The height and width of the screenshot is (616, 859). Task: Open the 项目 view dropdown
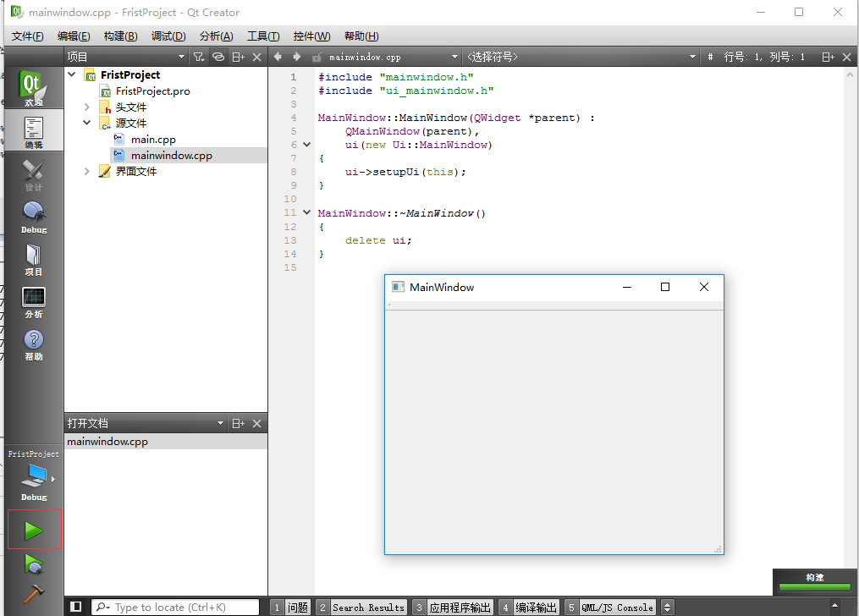click(181, 57)
